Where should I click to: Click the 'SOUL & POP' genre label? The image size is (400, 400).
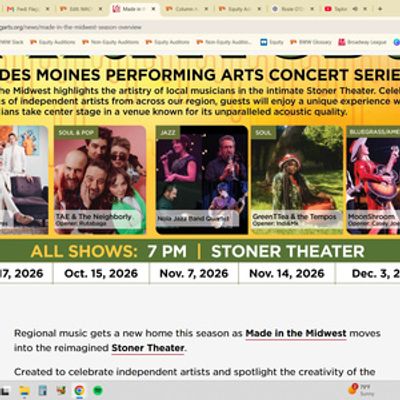[76, 132]
